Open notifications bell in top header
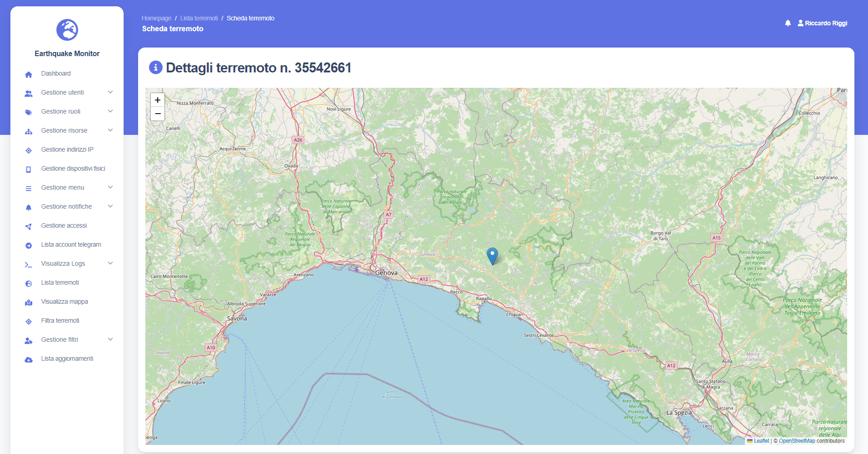 click(788, 23)
